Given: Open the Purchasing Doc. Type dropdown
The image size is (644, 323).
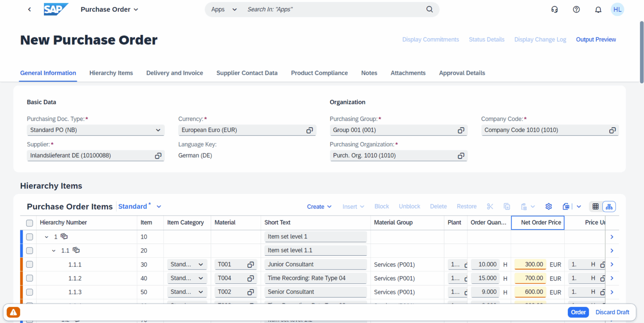Looking at the screenshot, I should coord(158,130).
